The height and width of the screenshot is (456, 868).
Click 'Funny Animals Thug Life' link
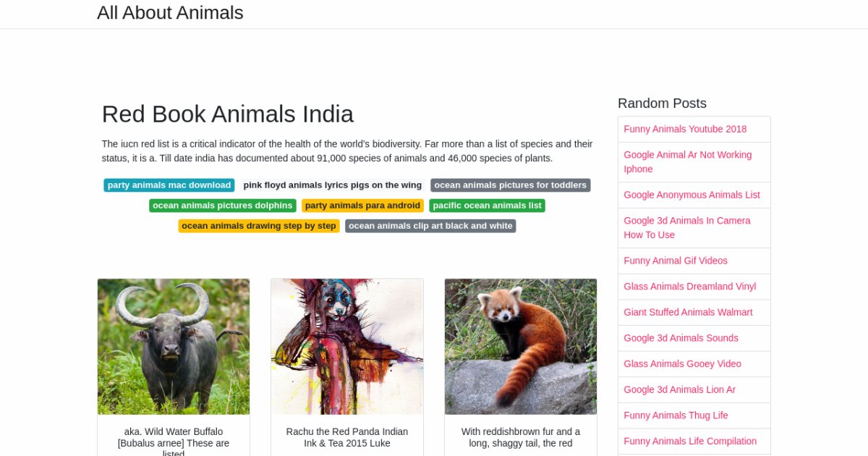(x=676, y=415)
